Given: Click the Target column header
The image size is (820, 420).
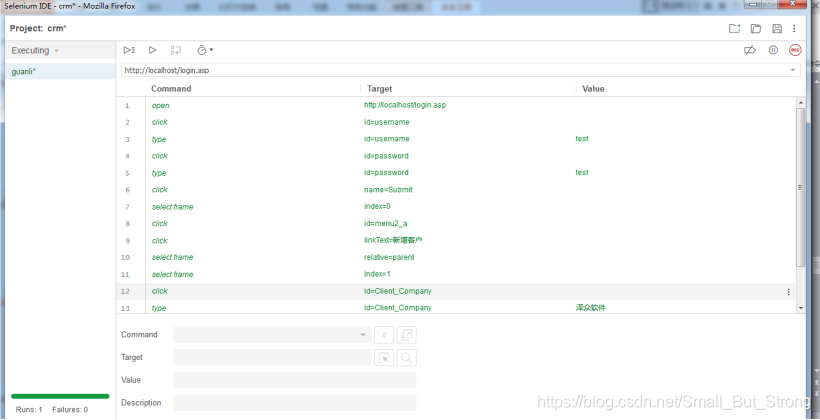Looking at the screenshot, I should pyautogui.click(x=379, y=89).
